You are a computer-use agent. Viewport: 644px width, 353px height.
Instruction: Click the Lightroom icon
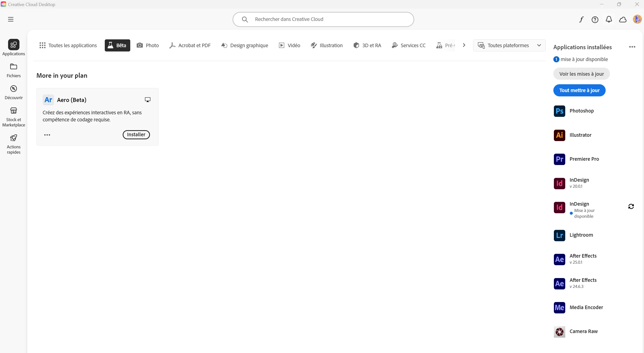click(559, 235)
